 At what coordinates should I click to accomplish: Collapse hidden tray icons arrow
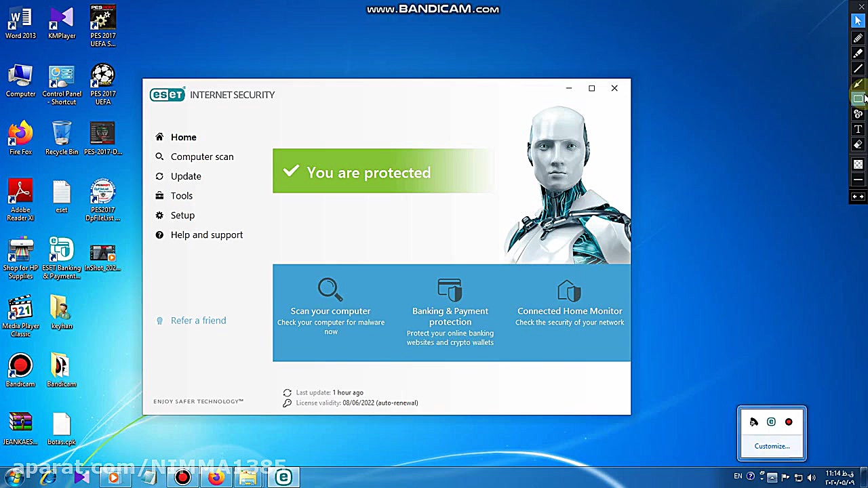[x=772, y=478]
